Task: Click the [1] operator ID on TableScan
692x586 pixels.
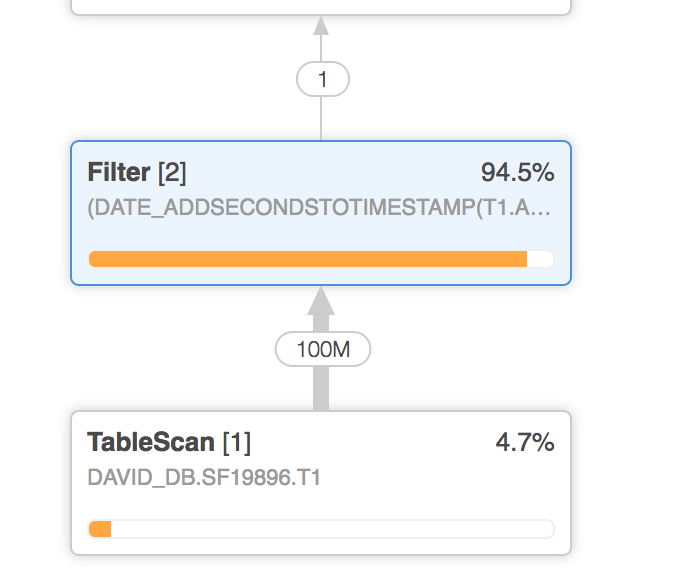Action: click(236, 443)
